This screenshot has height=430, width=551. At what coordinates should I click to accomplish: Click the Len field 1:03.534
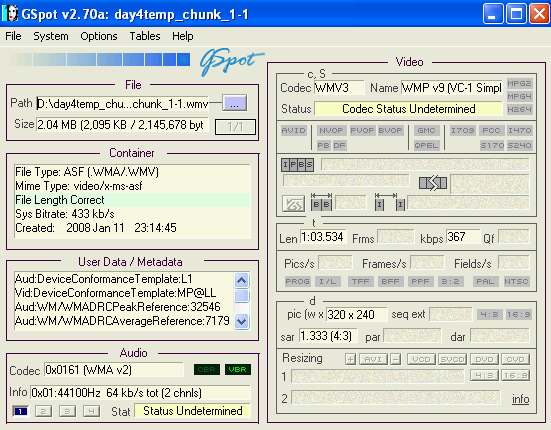click(x=323, y=237)
